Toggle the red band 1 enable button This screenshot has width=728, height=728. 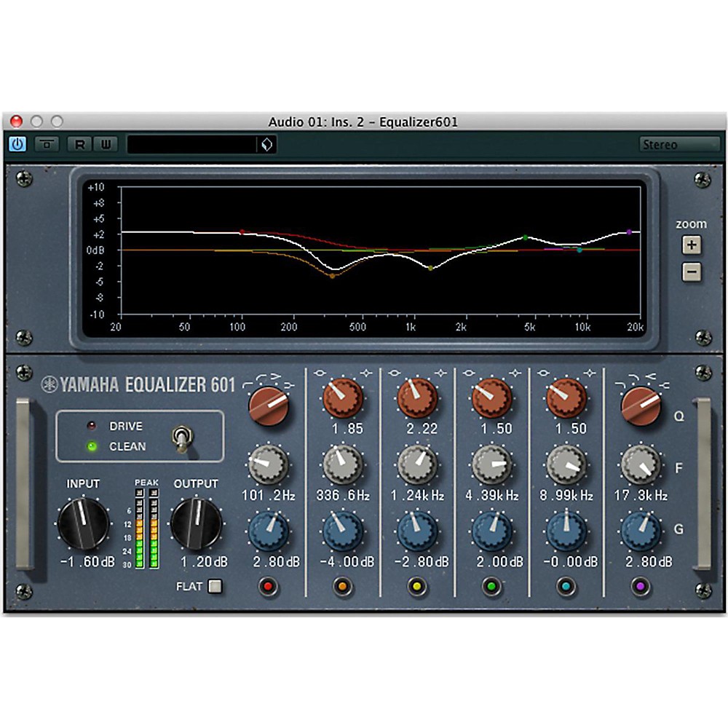tap(268, 586)
